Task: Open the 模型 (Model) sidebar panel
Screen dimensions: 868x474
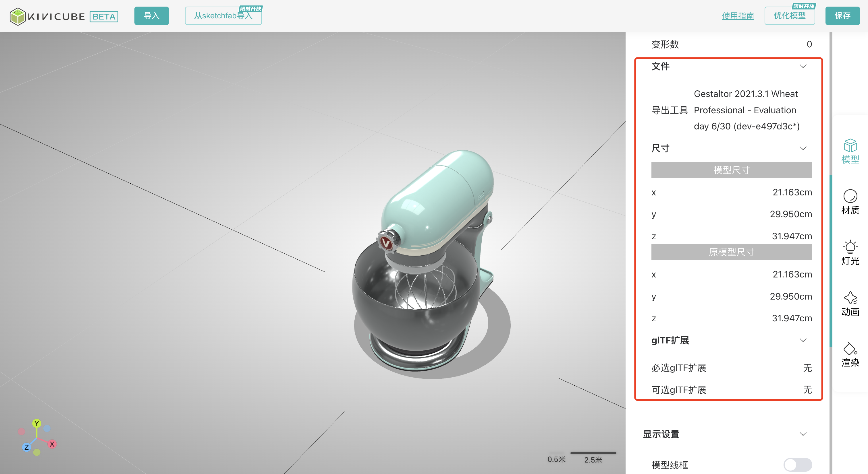Action: click(x=850, y=151)
